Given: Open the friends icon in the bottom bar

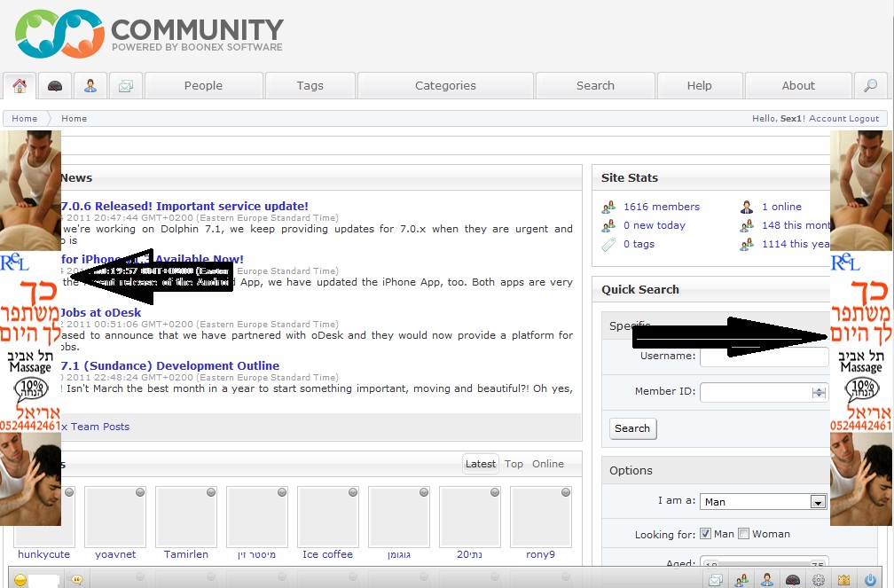Looking at the screenshot, I should point(741,580).
